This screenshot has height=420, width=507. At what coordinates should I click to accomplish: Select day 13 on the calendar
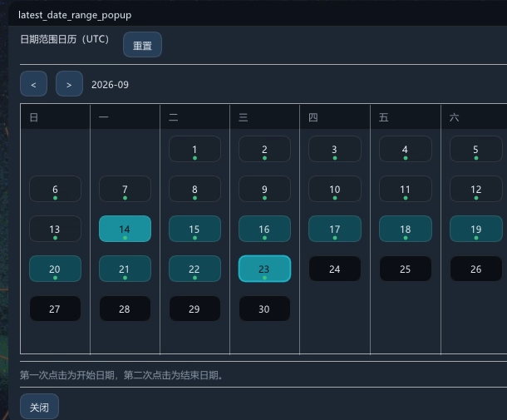click(x=55, y=229)
